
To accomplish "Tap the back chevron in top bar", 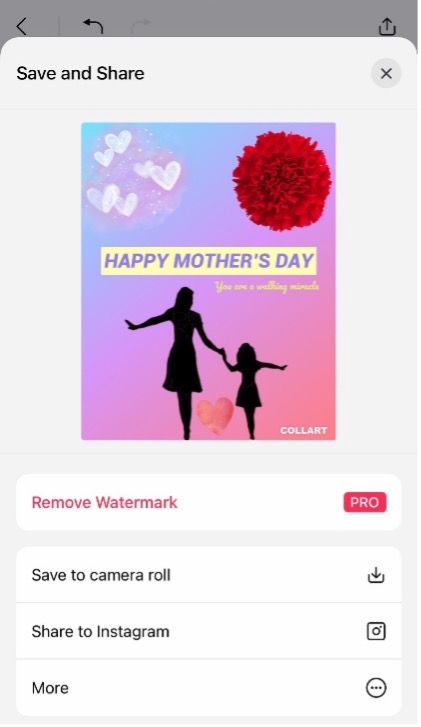I will (21, 26).
